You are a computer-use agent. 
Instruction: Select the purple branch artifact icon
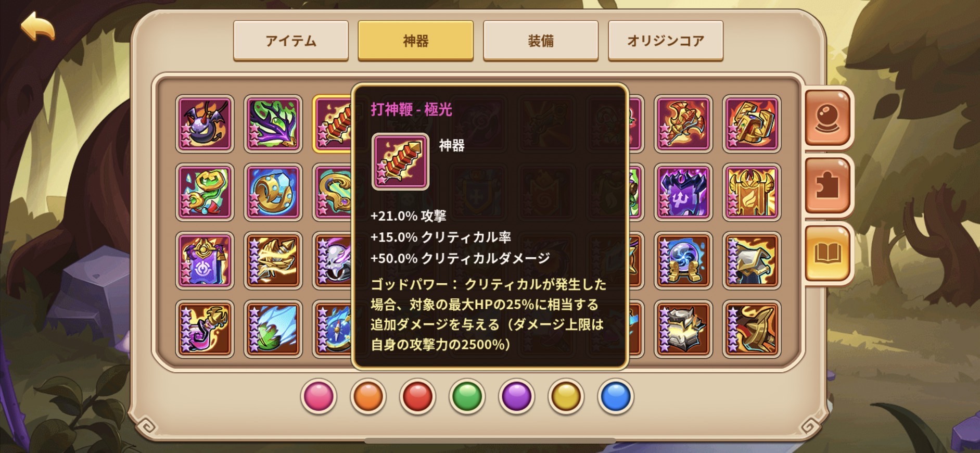(273, 124)
